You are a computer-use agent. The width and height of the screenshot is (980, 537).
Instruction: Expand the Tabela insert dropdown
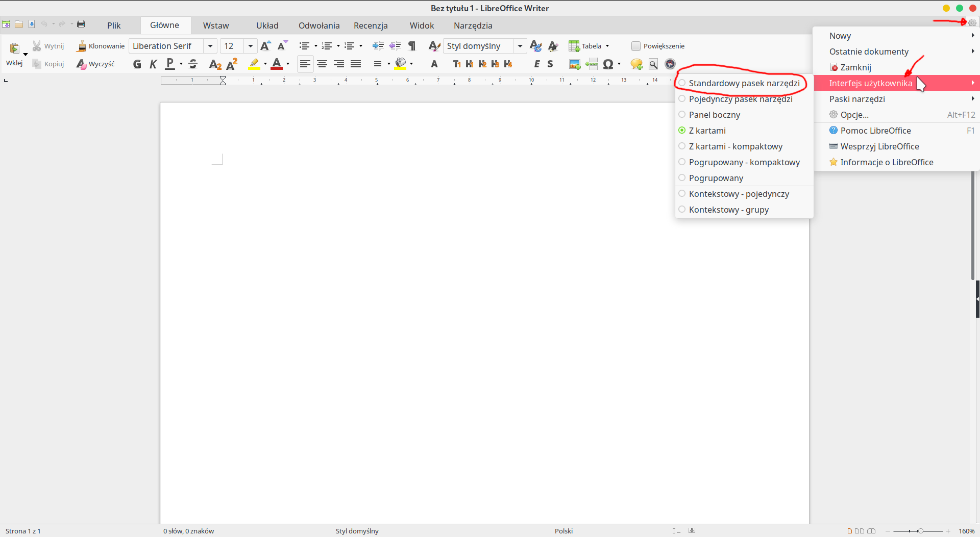click(x=607, y=46)
